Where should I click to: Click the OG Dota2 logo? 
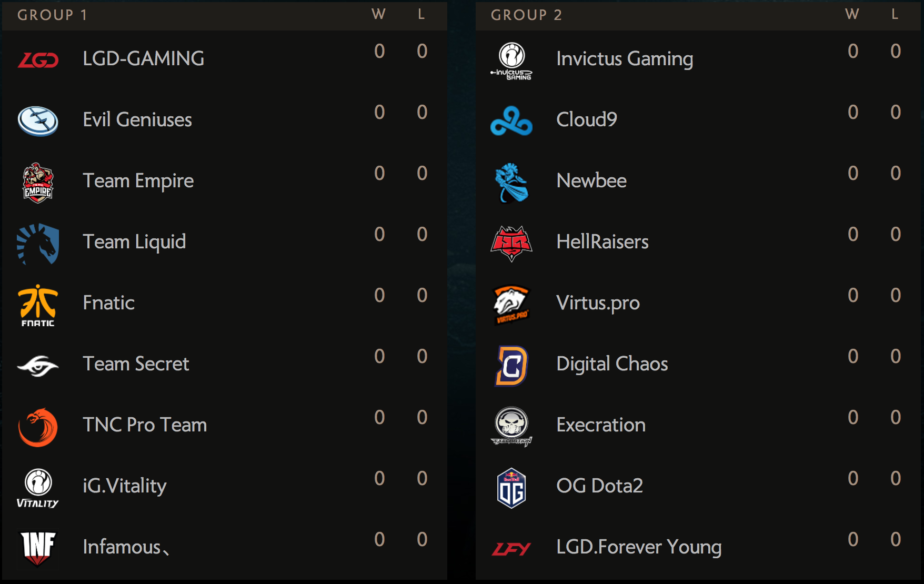(x=511, y=488)
